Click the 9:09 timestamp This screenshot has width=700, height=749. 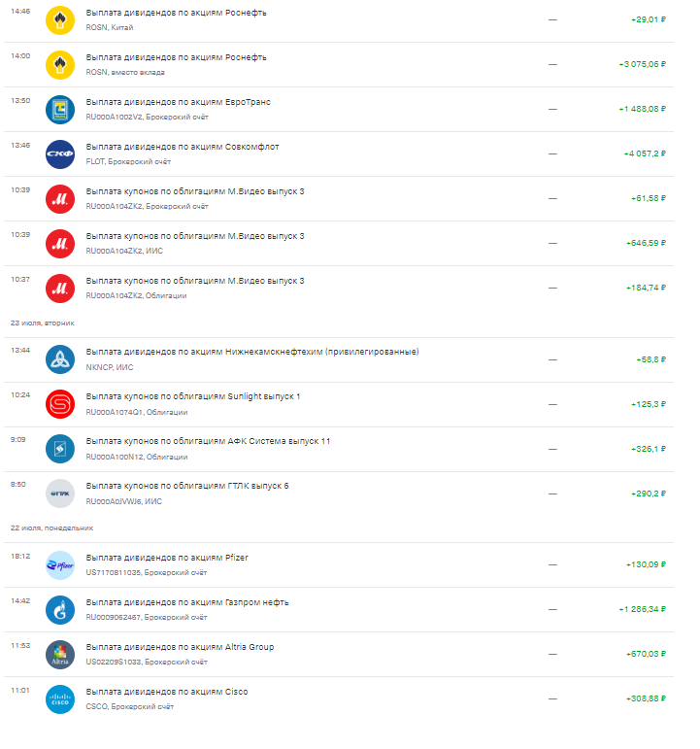[18, 439]
